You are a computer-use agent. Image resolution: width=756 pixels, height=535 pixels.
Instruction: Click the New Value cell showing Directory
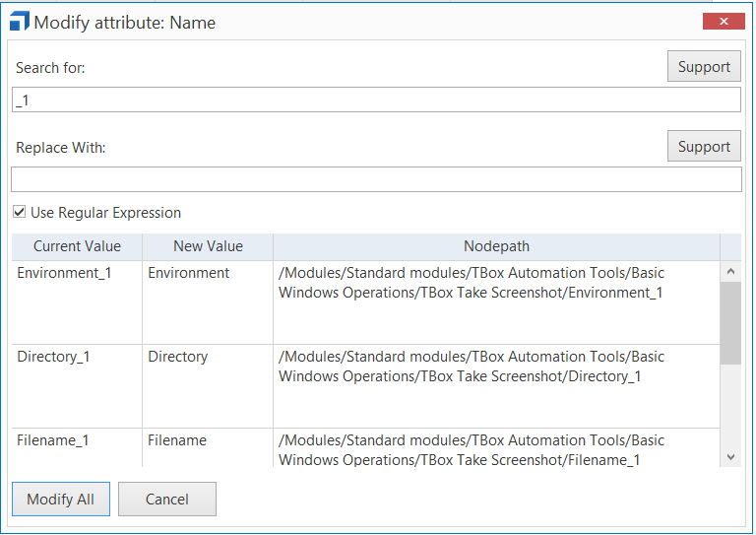pos(179,357)
